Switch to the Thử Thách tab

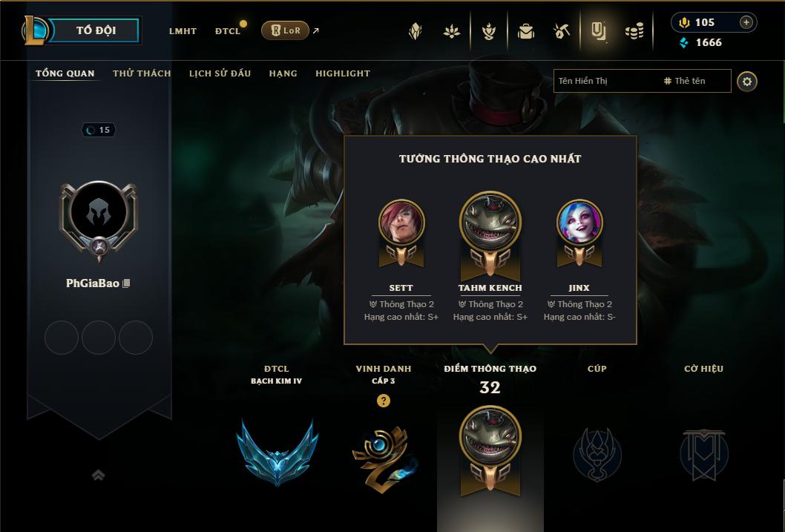142,73
